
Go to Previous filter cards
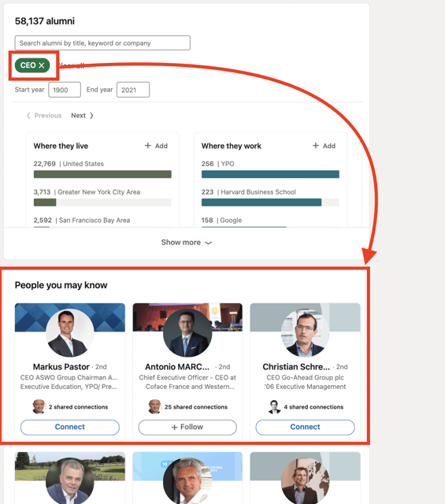tap(44, 116)
